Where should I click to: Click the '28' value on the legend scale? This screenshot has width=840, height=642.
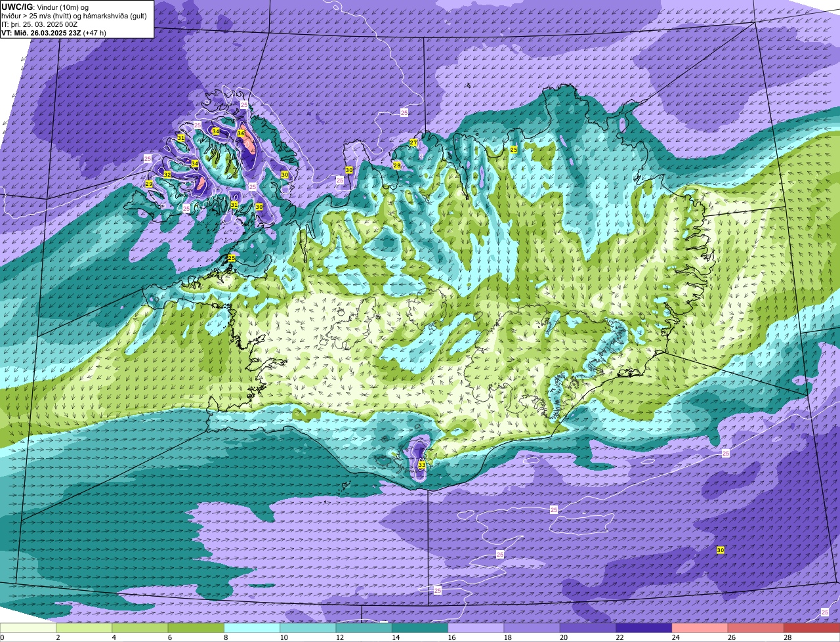coord(787,637)
